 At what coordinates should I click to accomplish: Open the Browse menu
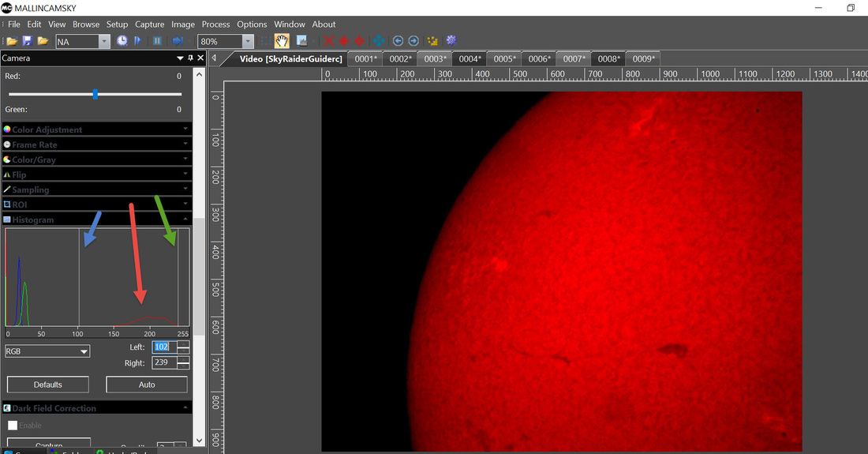86,24
